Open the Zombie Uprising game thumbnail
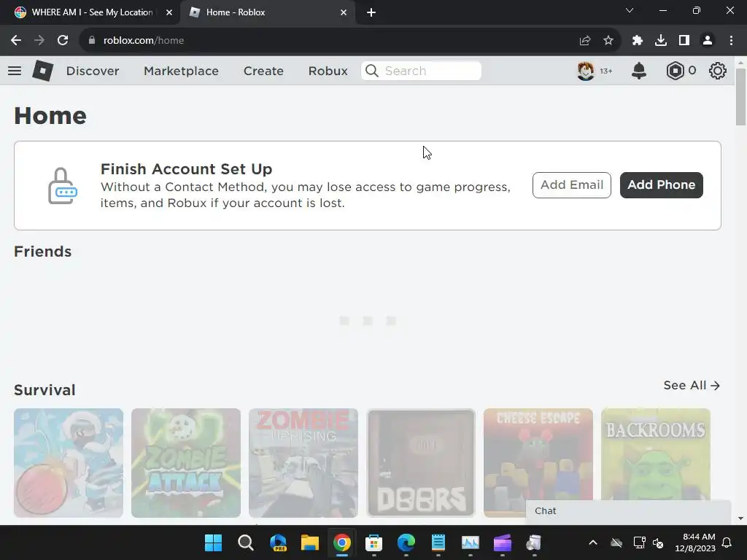Screen dimensions: 747x560 pyautogui.click(x=303, y=463)
